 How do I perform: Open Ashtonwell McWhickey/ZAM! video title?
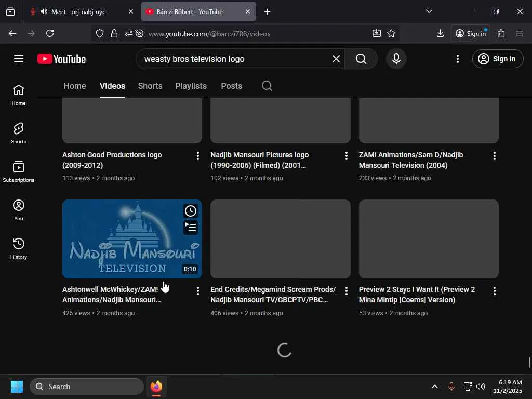(x=111, y=295)
